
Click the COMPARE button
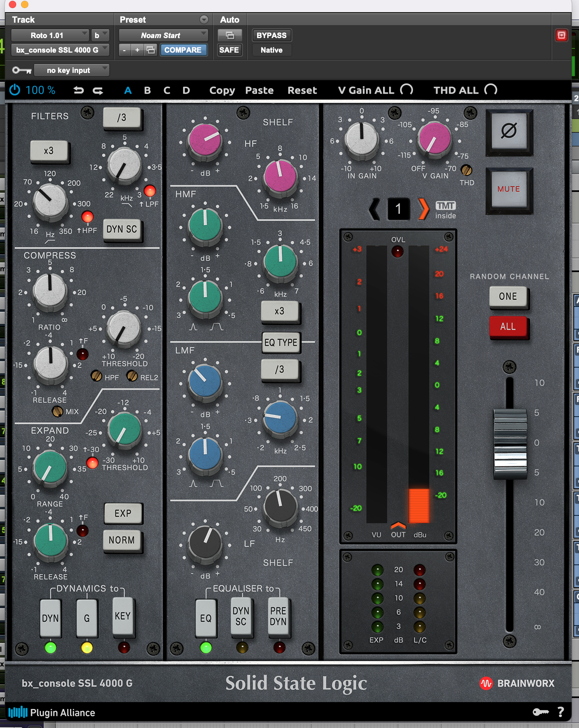pyautogui.click(x=183, y=50)
